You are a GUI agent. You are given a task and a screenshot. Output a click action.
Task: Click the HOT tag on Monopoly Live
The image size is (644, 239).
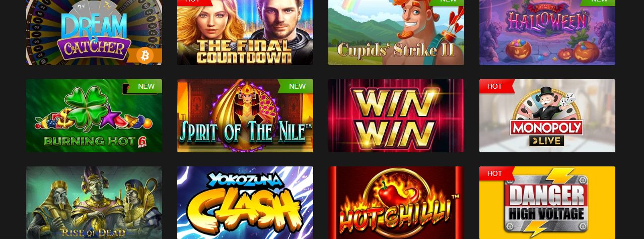click(496, 86)
